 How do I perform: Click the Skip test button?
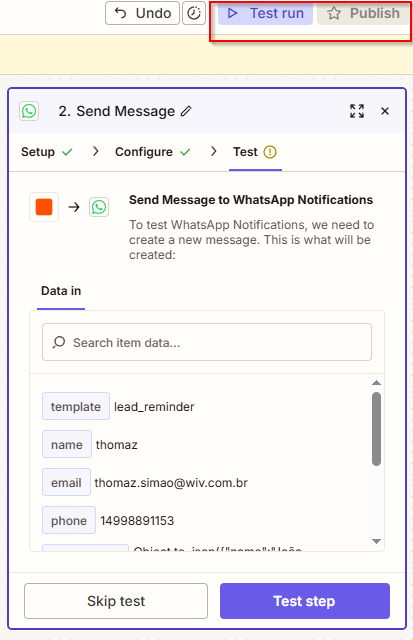[x=116, y=601]
